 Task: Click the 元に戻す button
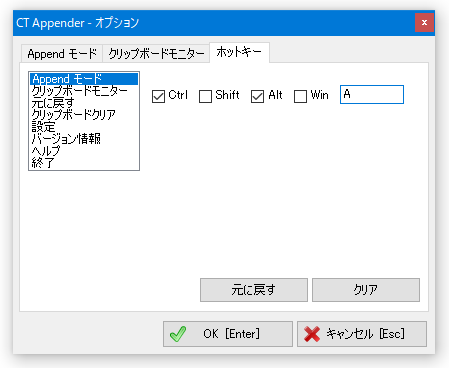[254, 290]
